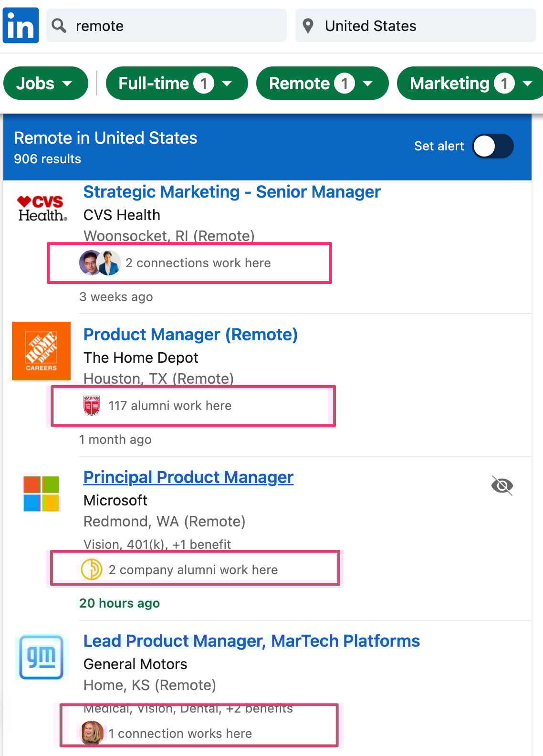Hide the Principal Product Manager job
The width and height of the screenshot is (543, 756).
pyautogui.click(x=502, y=486)
